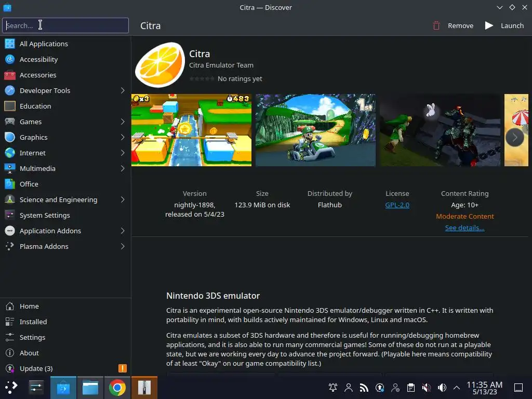Viewport: 532px width, 399px height.
Task: Click the Application Addons icon
Action: (x=10, y=231)
